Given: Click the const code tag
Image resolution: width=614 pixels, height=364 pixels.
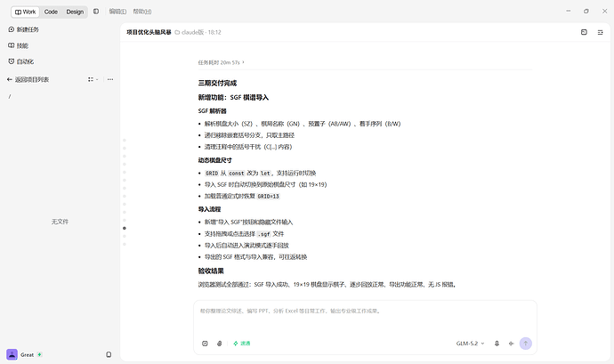Looking at the screenshot, I should pos(237,174).
